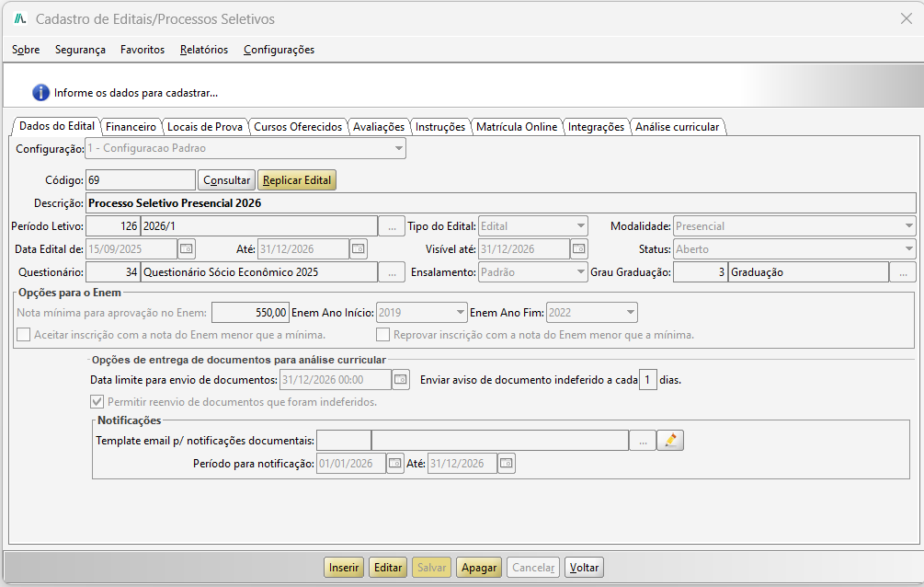
Task: Open lookup button for email template
Action: click(643, 440)
